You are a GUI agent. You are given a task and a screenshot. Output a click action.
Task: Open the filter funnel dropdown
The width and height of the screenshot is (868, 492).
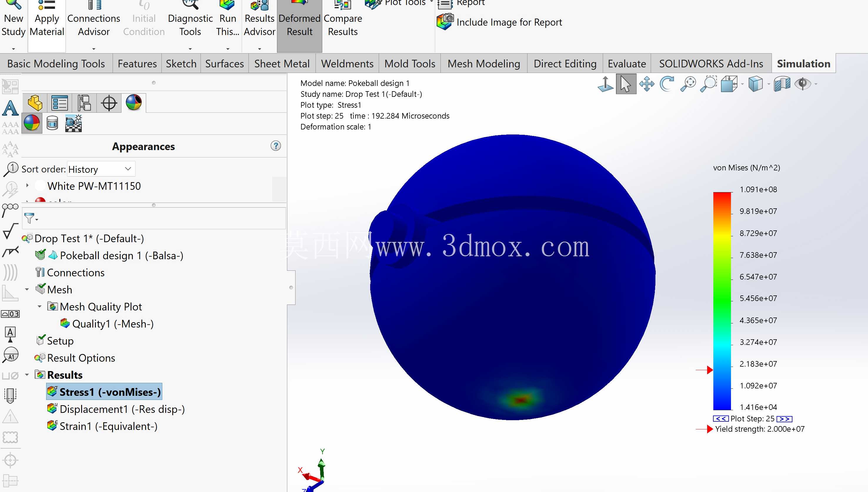click(31, 218)
